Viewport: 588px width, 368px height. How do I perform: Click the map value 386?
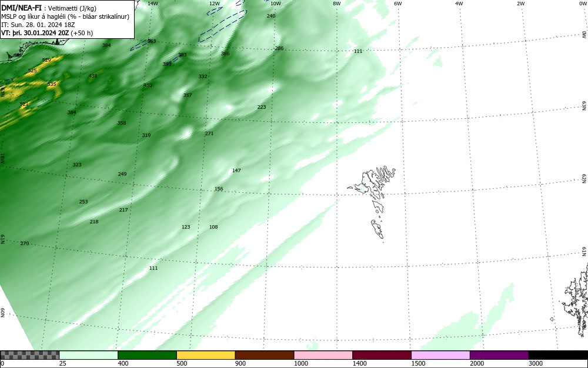(x=225, y=53)
